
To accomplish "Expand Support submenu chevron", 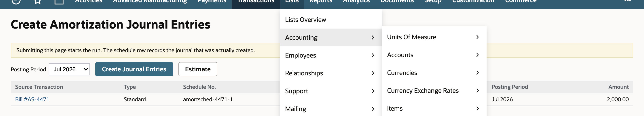I will tap(373, 91).
